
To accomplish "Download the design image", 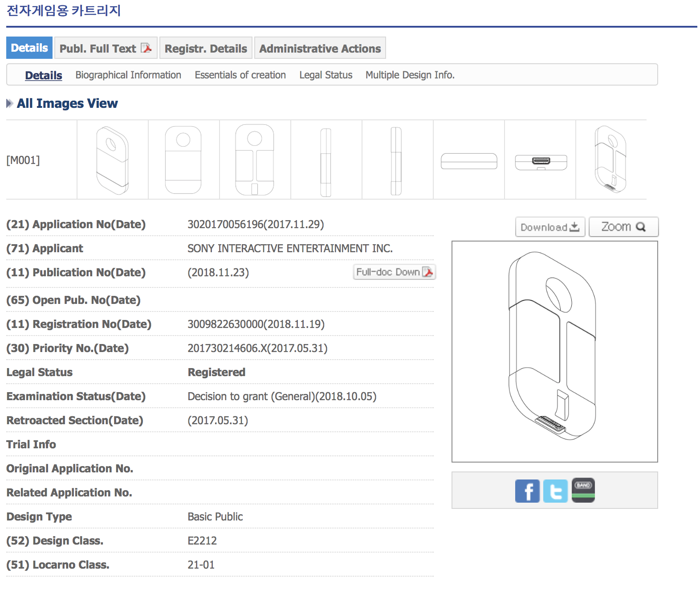I will pos(550,227).
